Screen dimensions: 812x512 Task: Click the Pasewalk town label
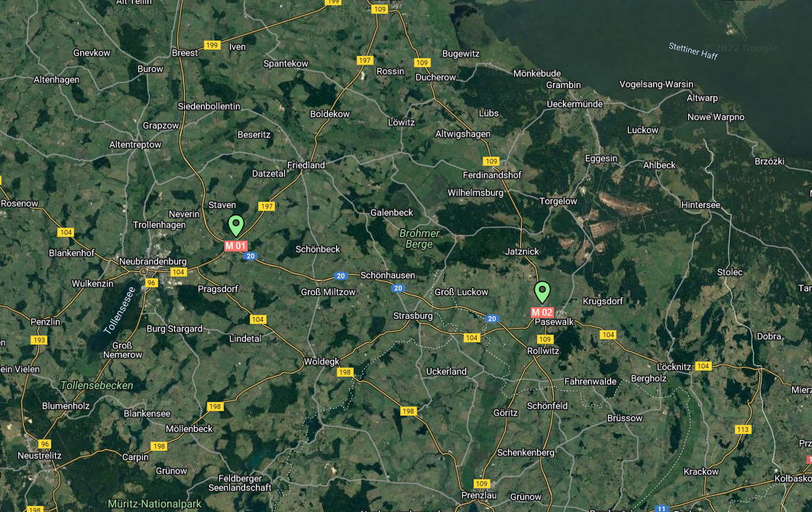[x=554, y=322]
